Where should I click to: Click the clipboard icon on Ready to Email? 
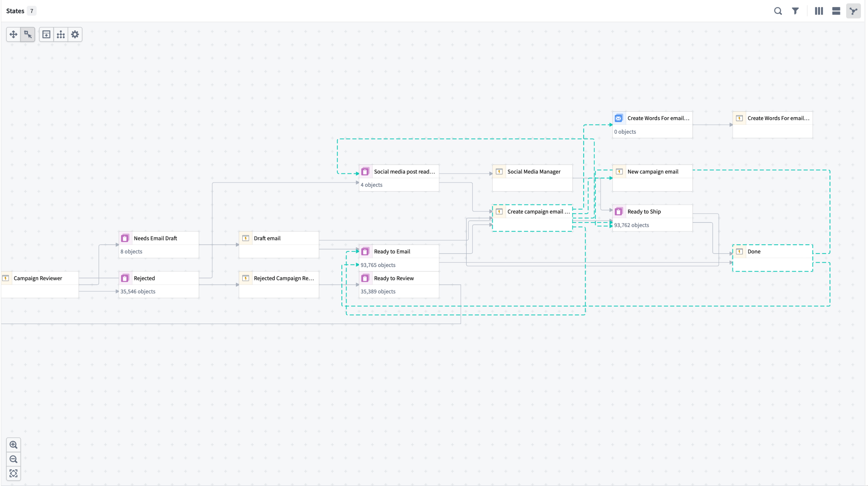pos(365,251)
